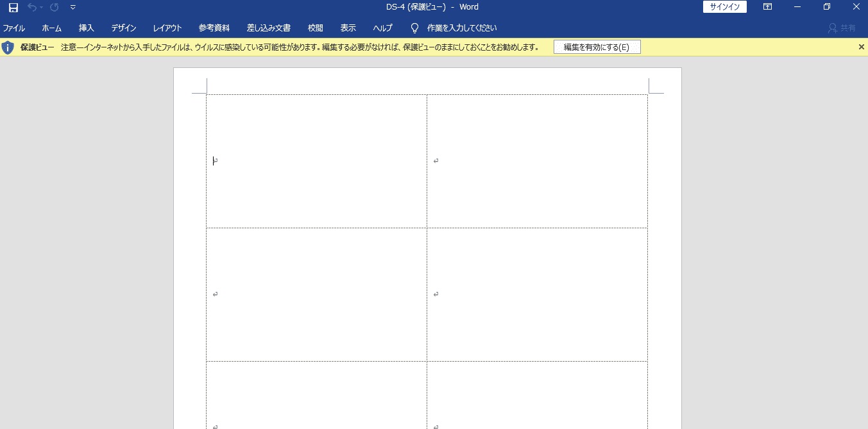Switch to the デザイン tab

[x=124, y=28]
